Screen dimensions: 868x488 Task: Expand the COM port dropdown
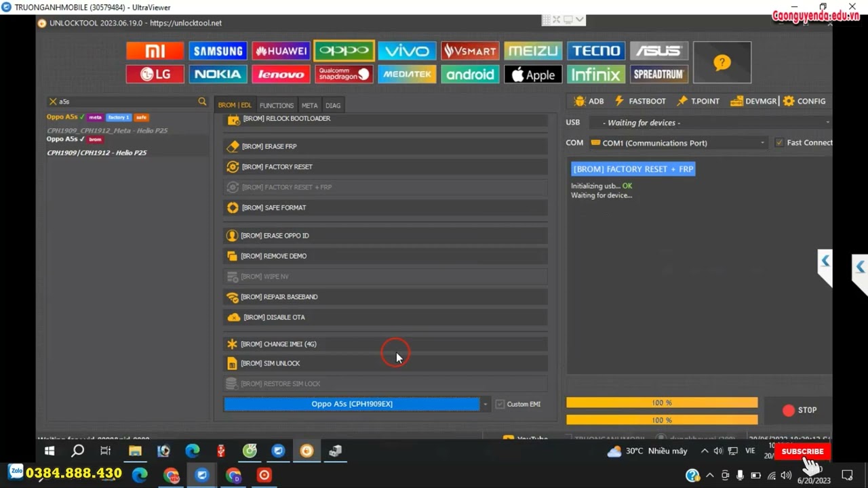tap(762, 142)
